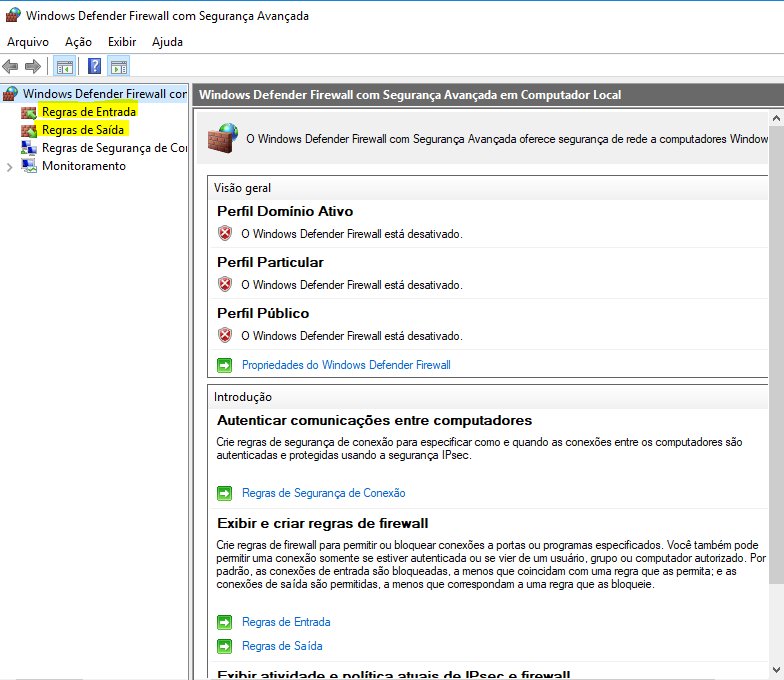The height and width of the screenshot is (680, 784).
Task: Click the Perfil Público heading
Action: click(x=263, y=314)
